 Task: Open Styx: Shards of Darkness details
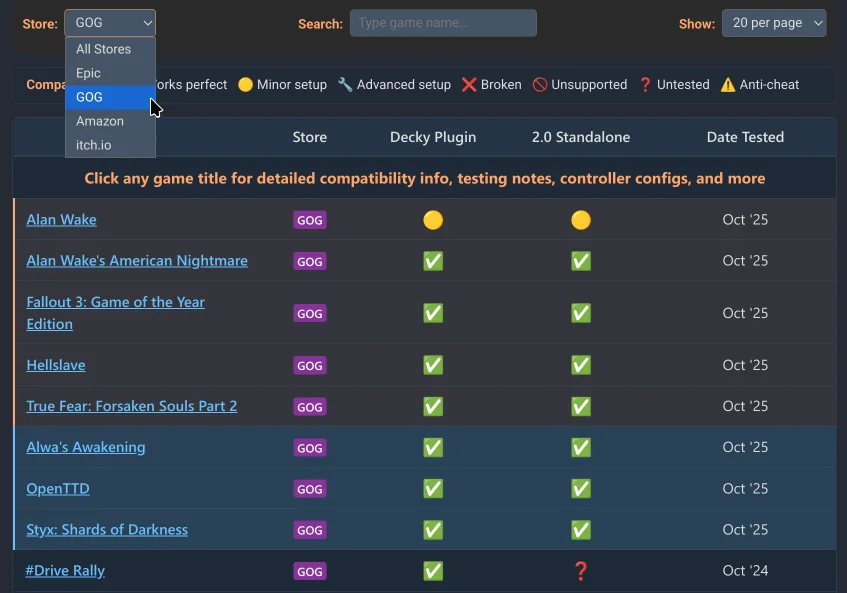click(x=107, y=530)
